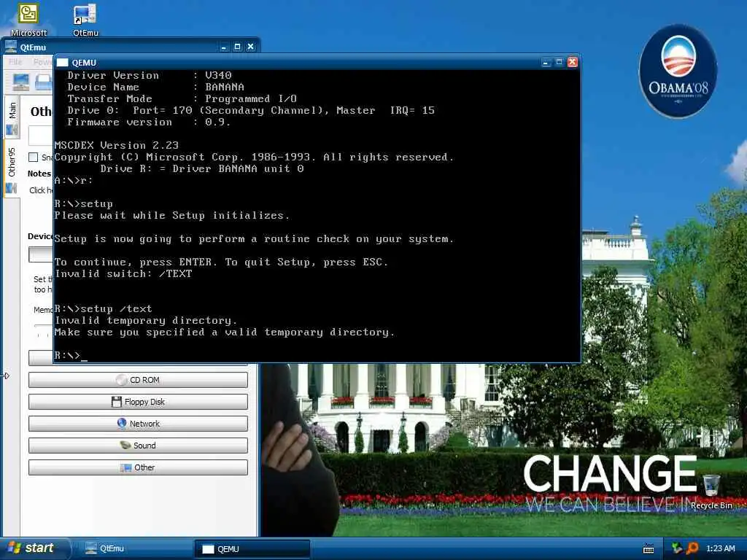Switch to the Main vertical tab
The height and width of the screenshot is (560, 747).
12,117
